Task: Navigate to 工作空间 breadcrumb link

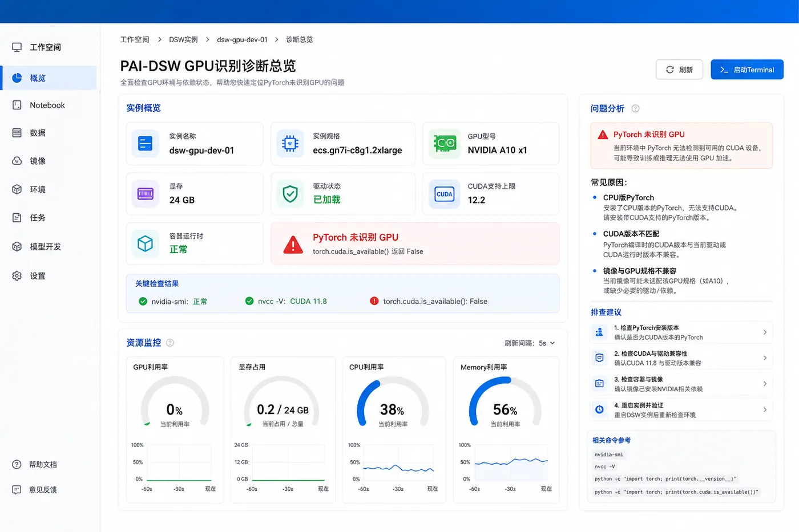Action: (x=135, y=39)
